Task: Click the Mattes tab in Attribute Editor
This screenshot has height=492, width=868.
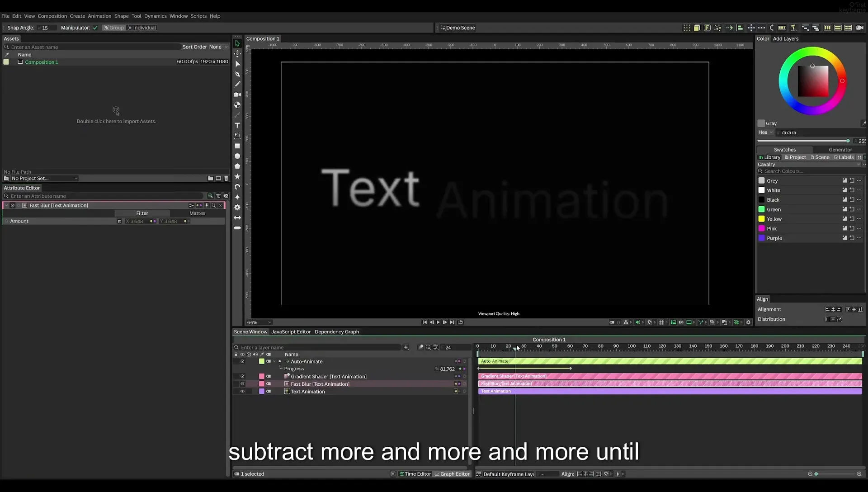Action: tap(197, 213)
